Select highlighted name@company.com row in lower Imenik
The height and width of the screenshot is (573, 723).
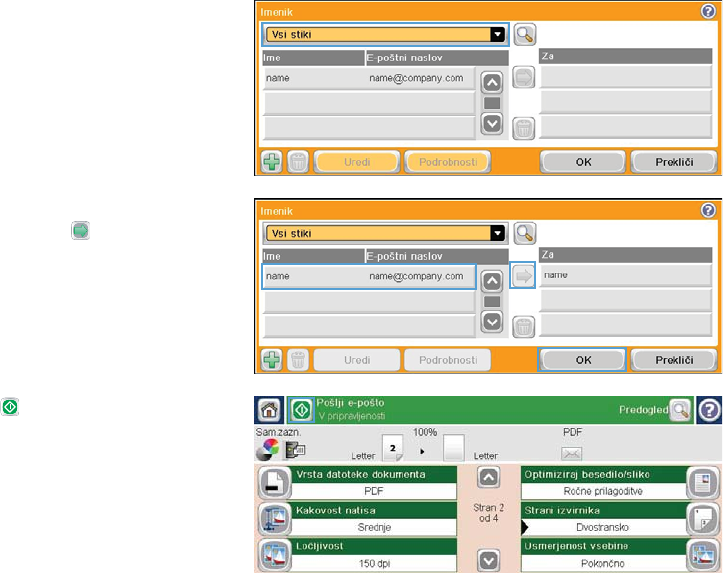point(369,277)
